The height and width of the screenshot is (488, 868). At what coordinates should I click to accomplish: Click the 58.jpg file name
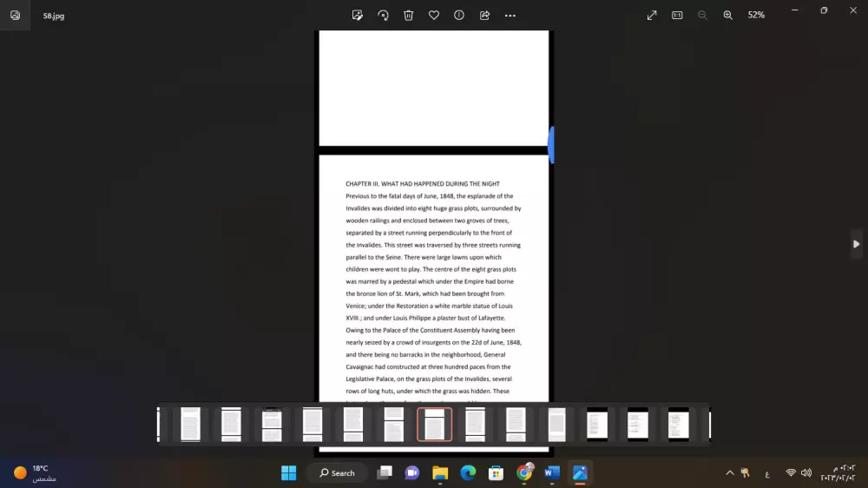pos(54,16)
